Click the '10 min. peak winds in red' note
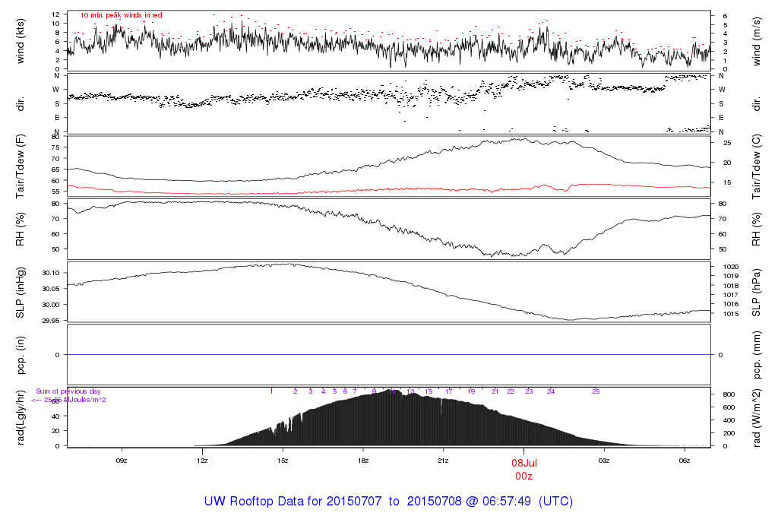Image resolution: width=778 pixels, height=532 pixels. pyautogui.click(x=121, y=15)
